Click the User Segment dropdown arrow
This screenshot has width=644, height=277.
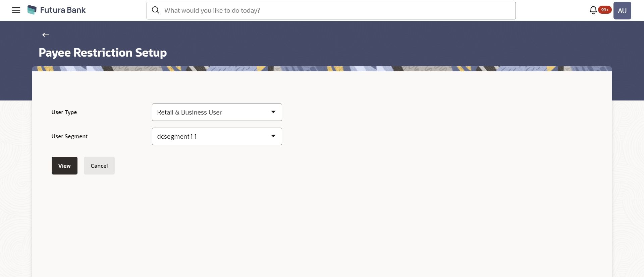coord(273,136)
